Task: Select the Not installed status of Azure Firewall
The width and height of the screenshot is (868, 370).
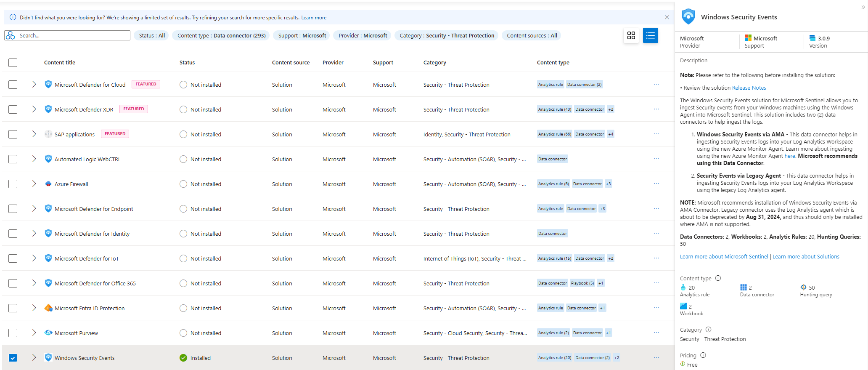Action: coord(200,184)
